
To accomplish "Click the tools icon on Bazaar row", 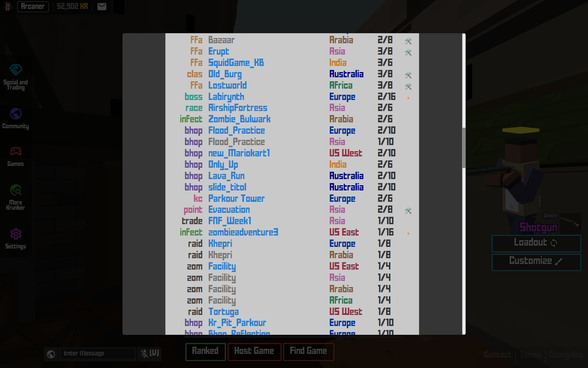I will (408, 41).
